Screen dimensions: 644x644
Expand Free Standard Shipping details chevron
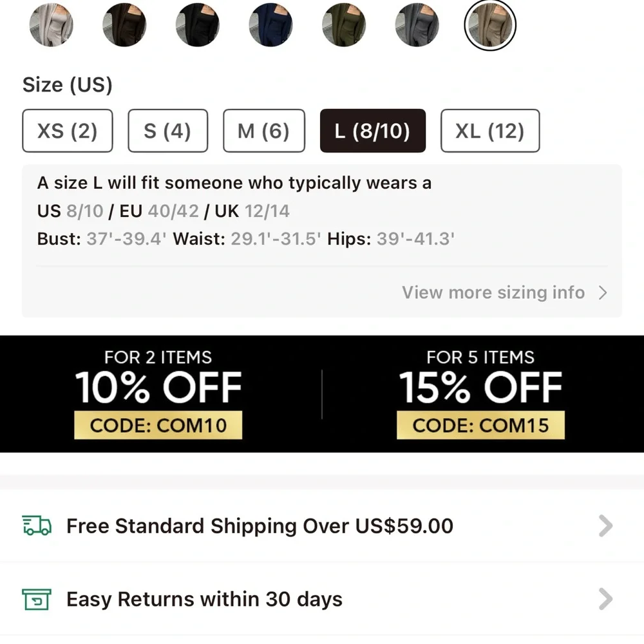click(605, 526)
